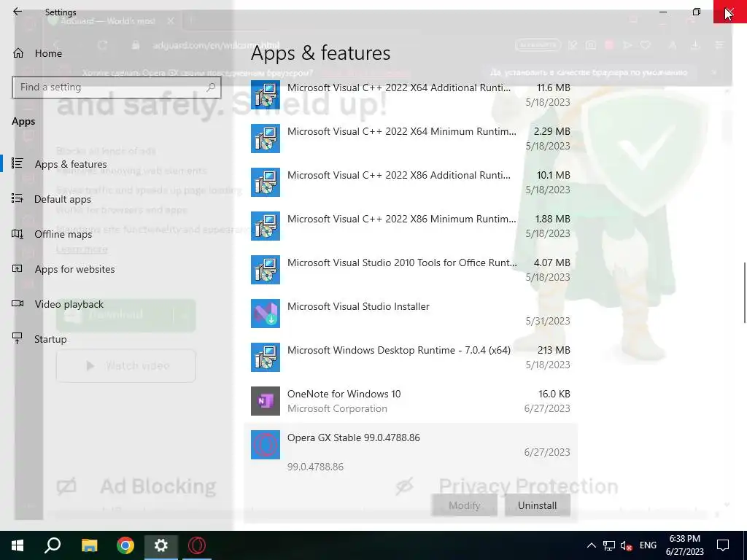Select Visual C++ 2022 X86 Additional Runtime row
The height and width of the screenshot is (560, 747).
[x=411, y=182]
